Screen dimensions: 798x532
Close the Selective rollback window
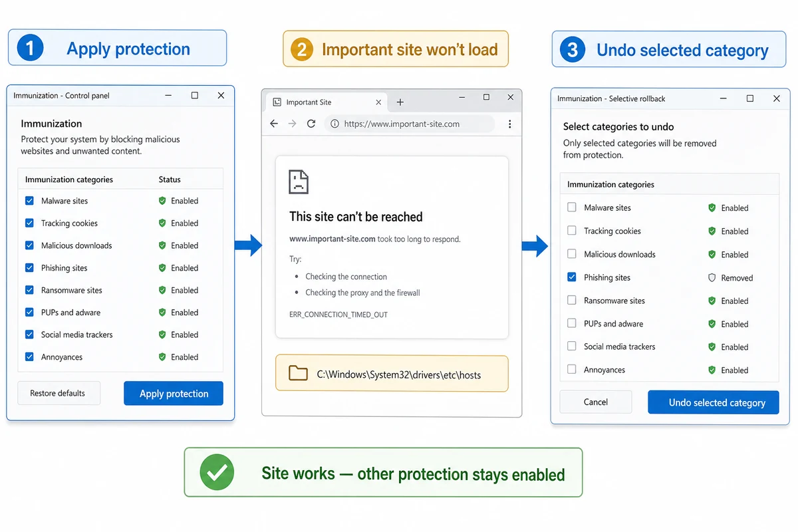[777, 98]
